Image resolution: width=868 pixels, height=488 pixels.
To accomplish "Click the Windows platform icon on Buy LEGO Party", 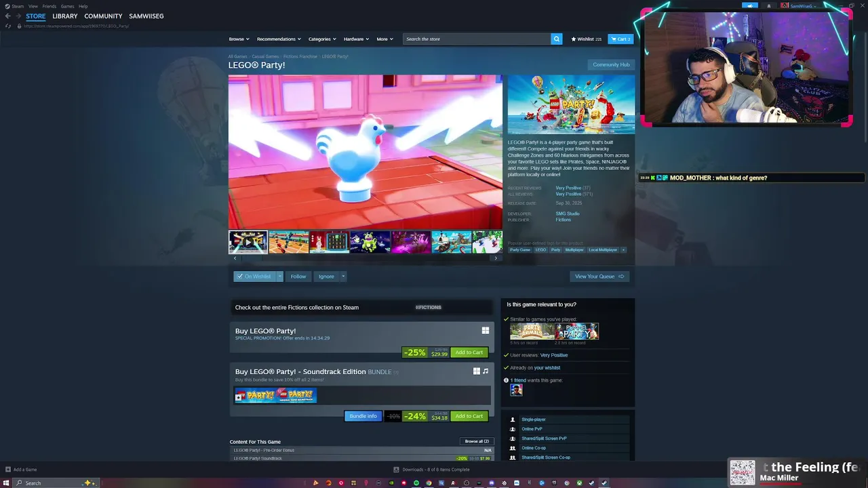I will tap(486, 331).
